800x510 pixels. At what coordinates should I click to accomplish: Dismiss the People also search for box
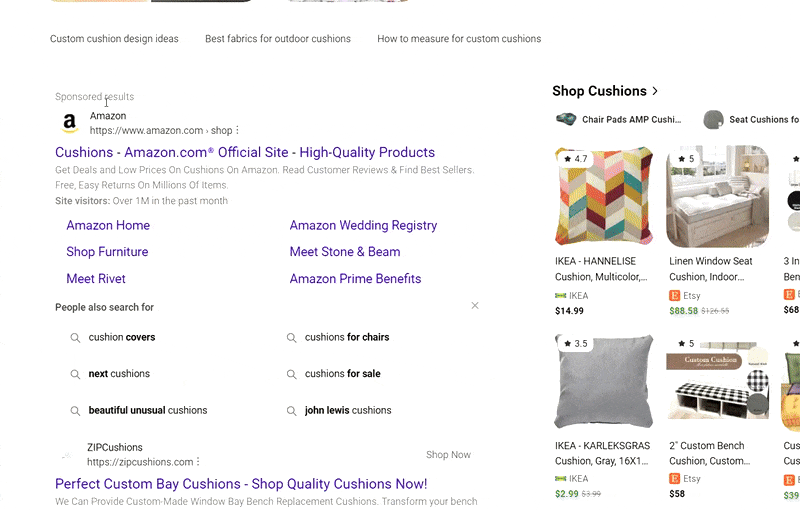[475, 306]
